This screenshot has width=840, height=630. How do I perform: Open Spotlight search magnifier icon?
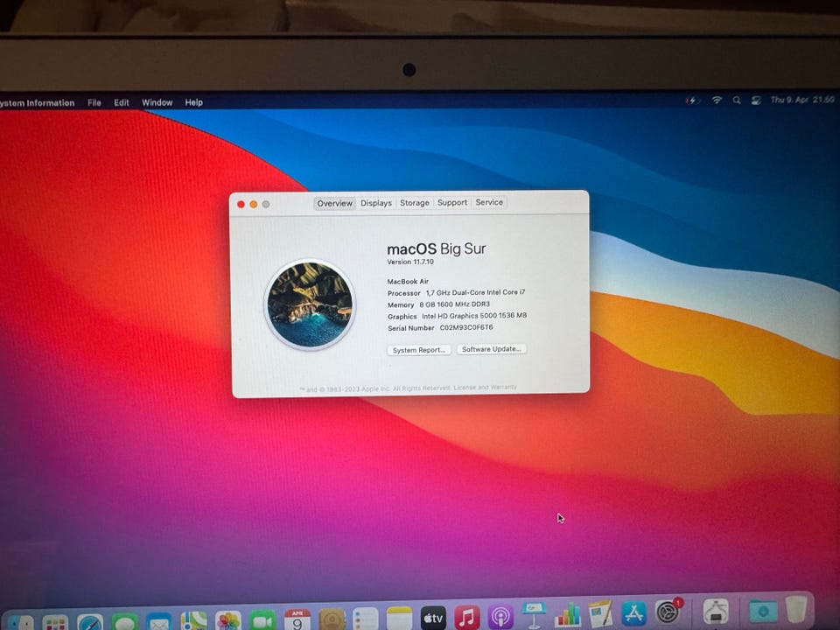[x=737, y=100]
